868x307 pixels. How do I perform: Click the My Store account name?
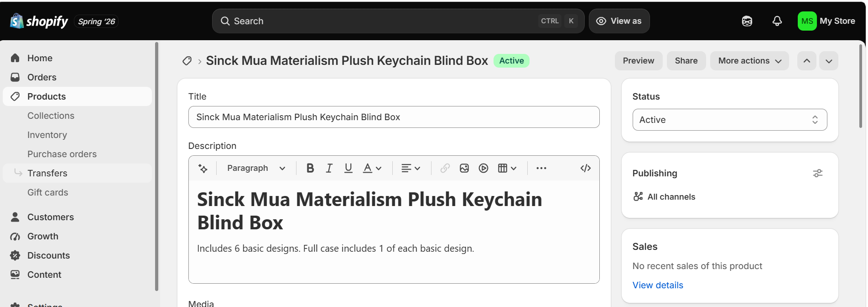[837, 21]
